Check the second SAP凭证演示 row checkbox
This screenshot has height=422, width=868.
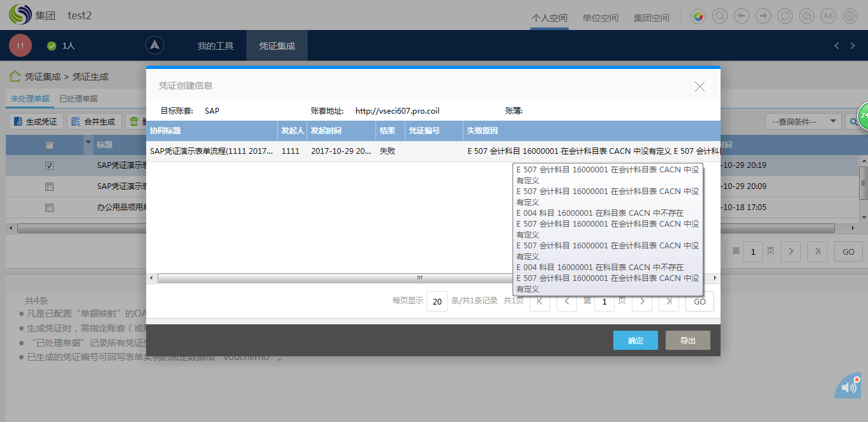(49, 186)
